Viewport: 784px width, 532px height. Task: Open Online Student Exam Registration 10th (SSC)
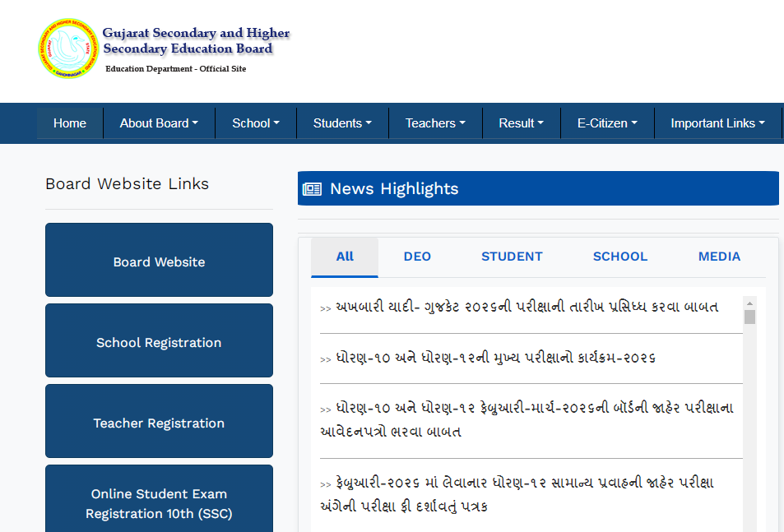pos(158,504)
